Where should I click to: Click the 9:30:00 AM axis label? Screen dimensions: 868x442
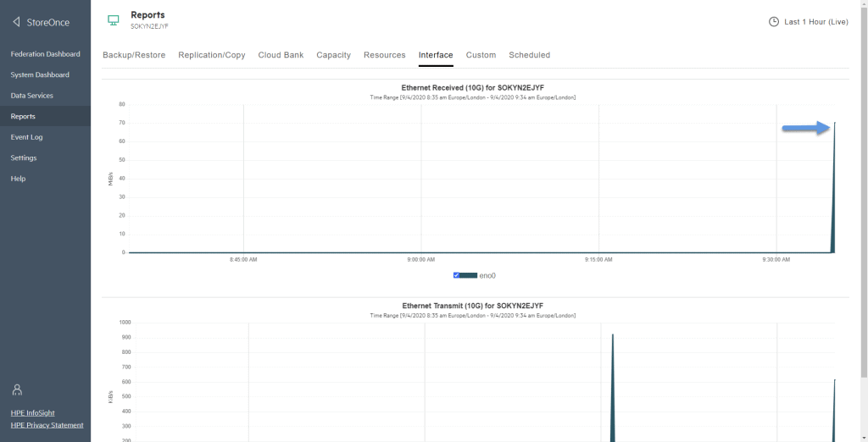776,259
